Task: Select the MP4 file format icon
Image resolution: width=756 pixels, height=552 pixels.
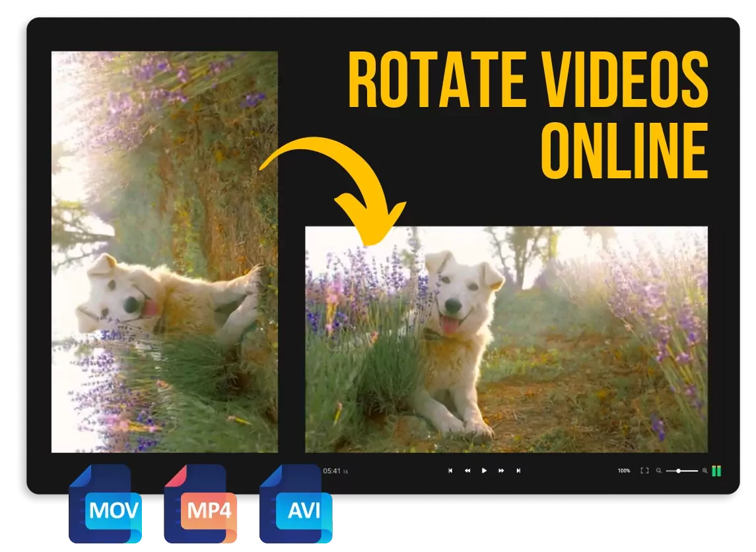Action: point(200,505)
